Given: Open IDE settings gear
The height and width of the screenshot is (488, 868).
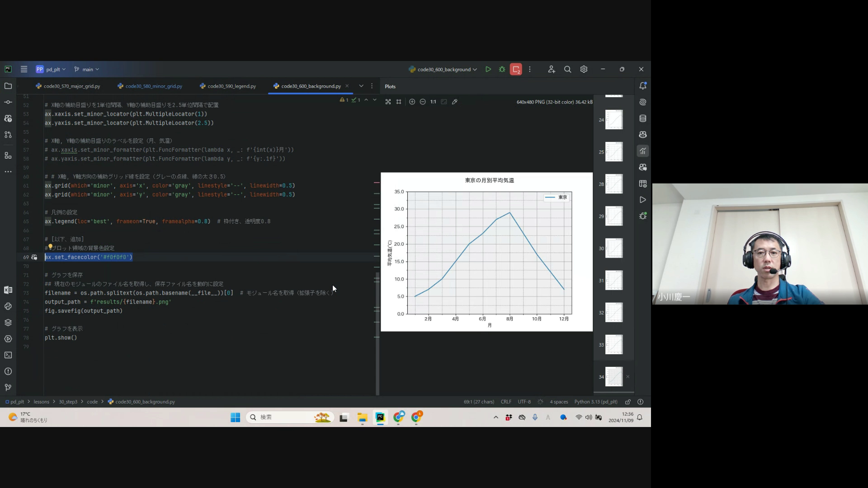Looking at the screenshot, I should click(x=584, y=69).
